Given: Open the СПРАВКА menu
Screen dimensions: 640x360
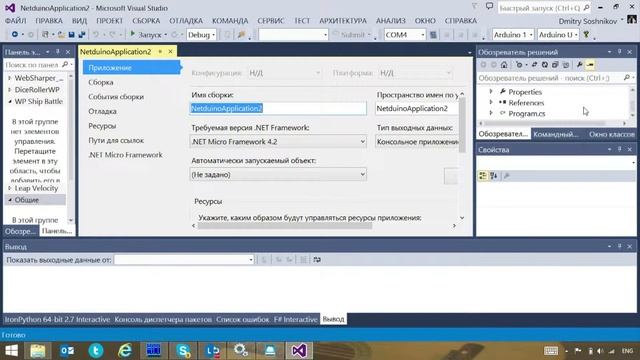Looking at the screenshot, I should pos(461,20).
